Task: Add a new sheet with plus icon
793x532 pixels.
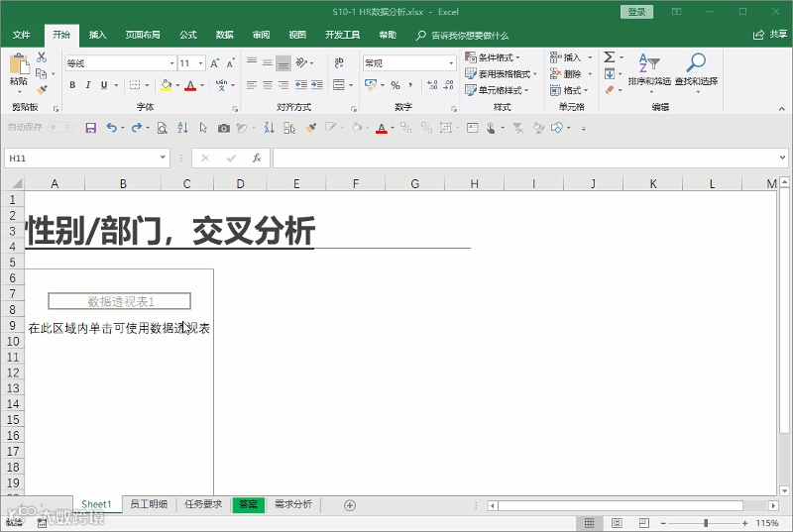Action: click(350, 504)
